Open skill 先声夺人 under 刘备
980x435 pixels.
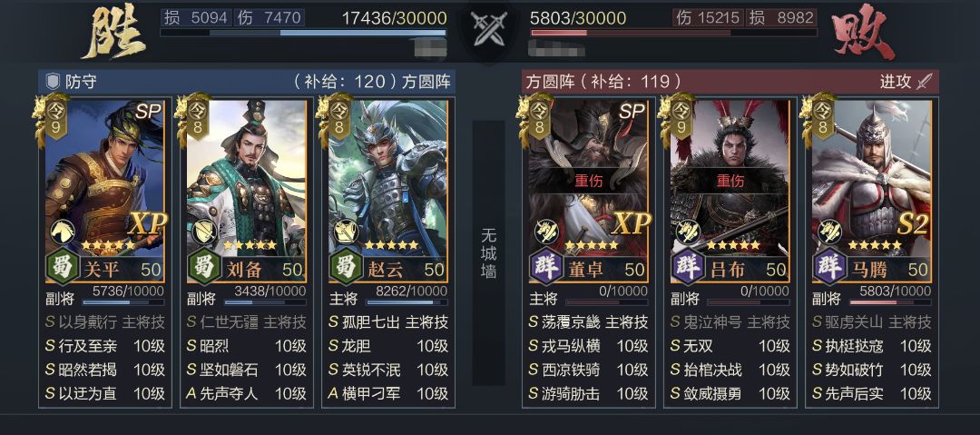(246, 394)
